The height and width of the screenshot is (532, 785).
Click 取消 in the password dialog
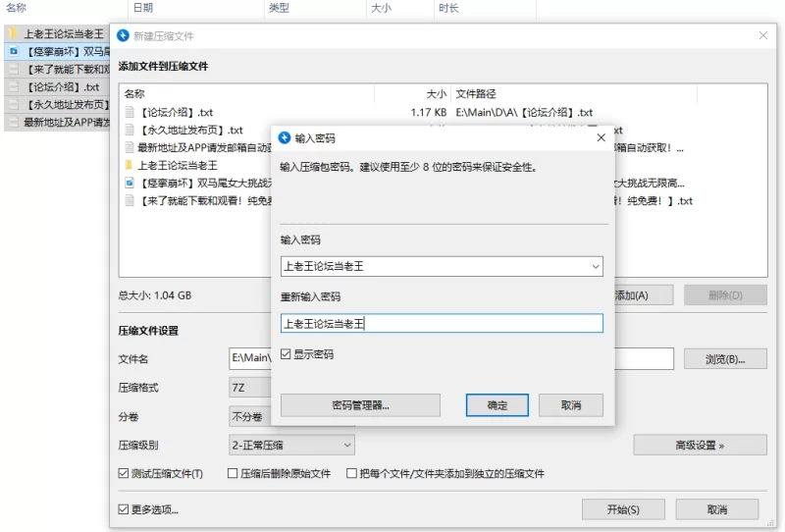point(571,404)
